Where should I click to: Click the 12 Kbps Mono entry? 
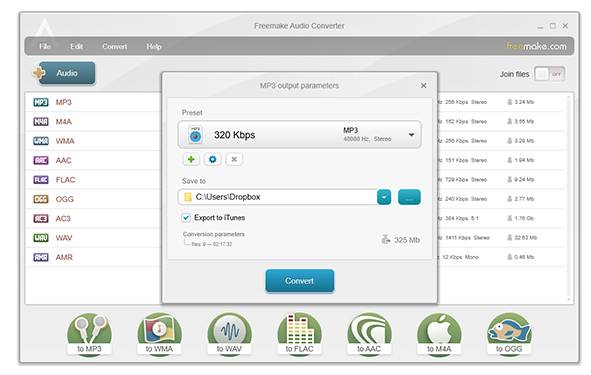(460, 257)
